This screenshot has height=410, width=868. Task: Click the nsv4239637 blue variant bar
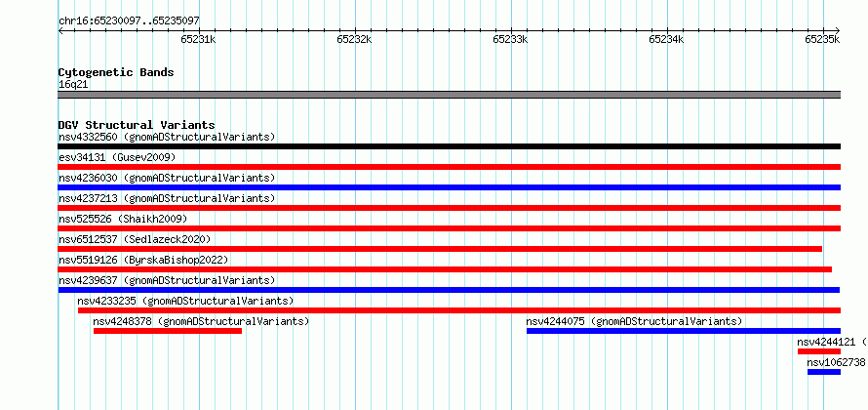[x=449, y=290]
